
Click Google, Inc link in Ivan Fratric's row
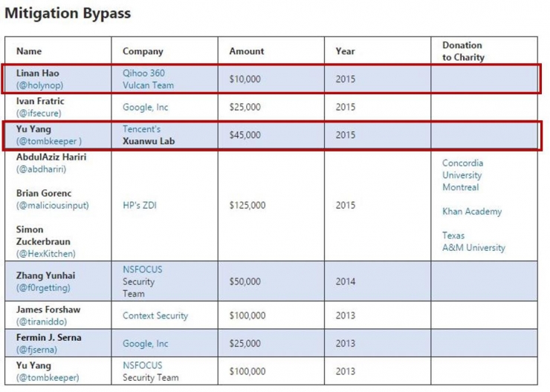click(146, 107)
